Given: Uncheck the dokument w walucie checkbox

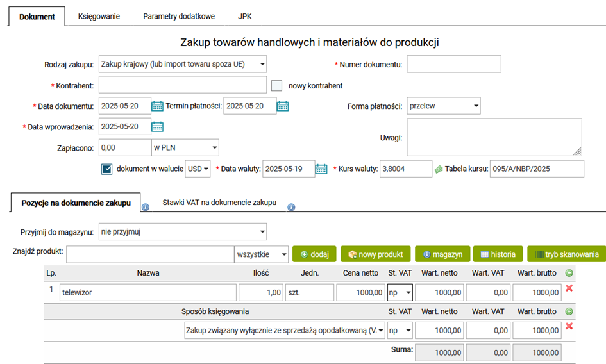Looking at the screenshot, I should tap(107, 169).
